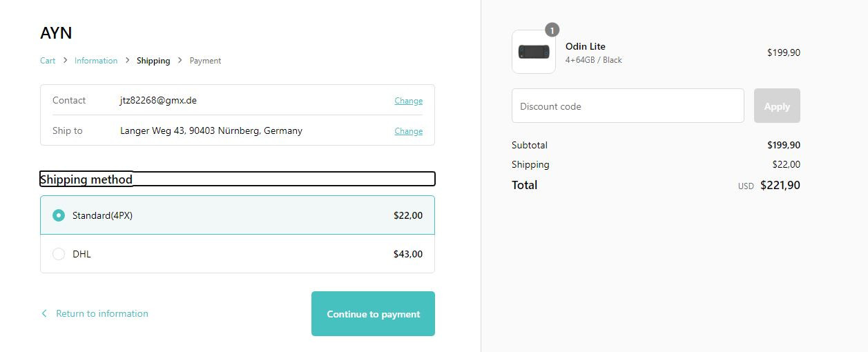Apply the discount code
The height and width of the screenshot is (352, 868).
777,106
